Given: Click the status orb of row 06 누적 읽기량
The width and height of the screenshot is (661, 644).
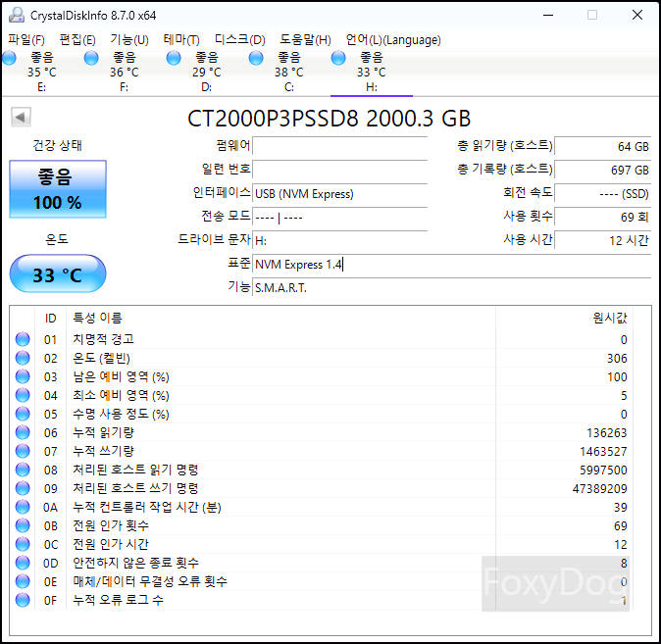Looking at the screenshot, I should [x=23, y=432].
